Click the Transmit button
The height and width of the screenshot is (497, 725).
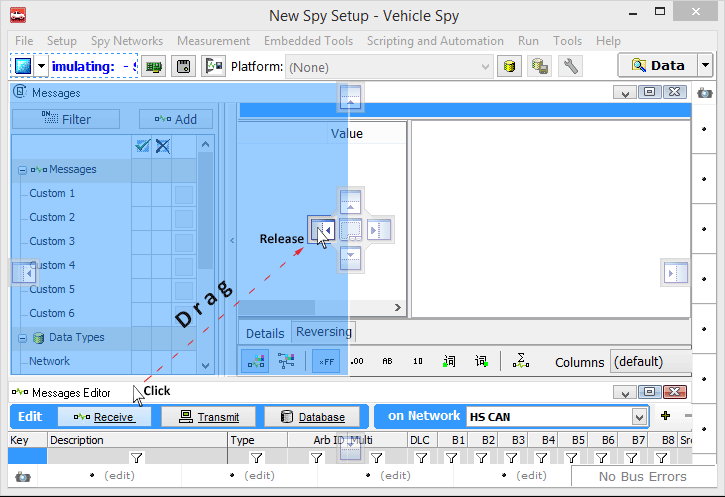[209, 417]
